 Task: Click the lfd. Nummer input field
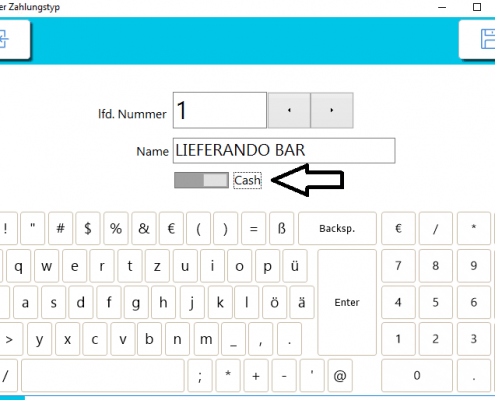[x=220, y=110]
